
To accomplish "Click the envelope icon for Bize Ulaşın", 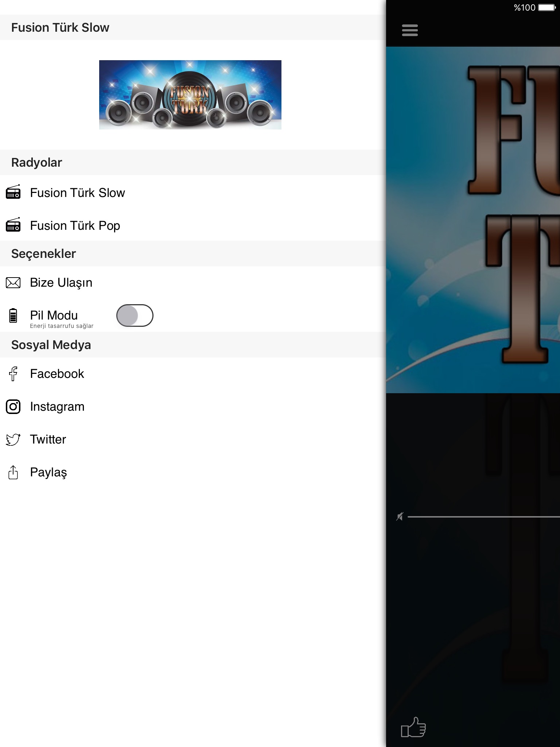I will click(x=13, y=283).
